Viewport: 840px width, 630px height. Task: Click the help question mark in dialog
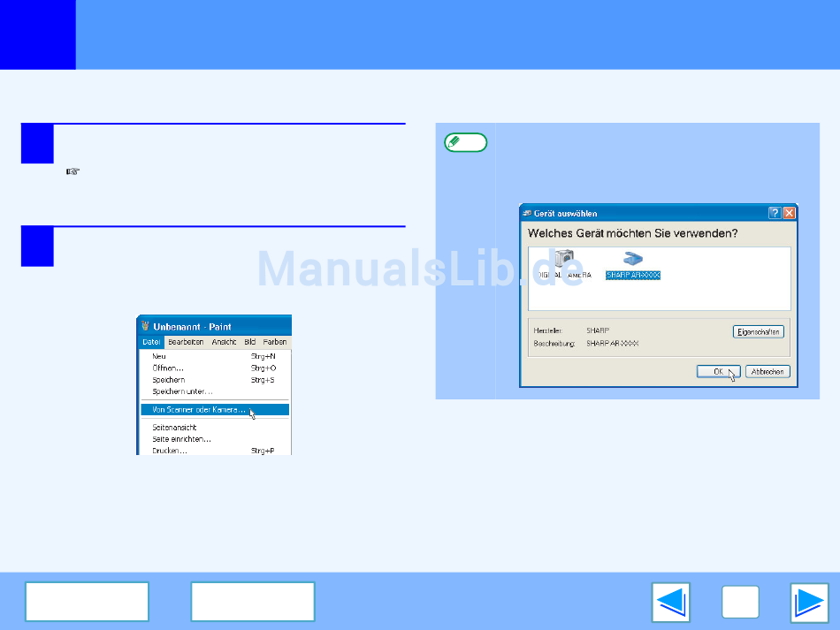[x=775, y=213]
